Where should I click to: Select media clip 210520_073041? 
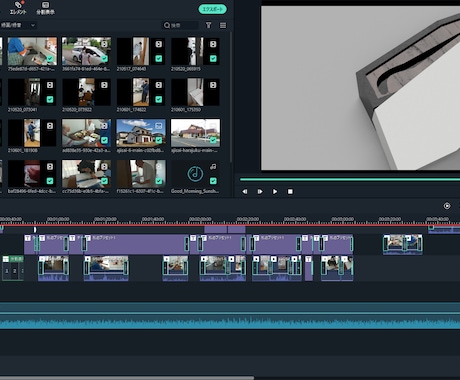[32, 92]
